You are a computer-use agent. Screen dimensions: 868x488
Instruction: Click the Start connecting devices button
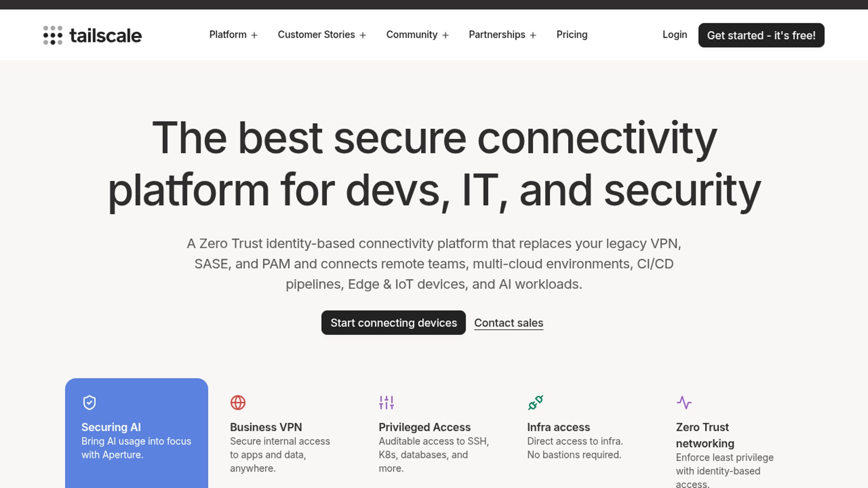(x=393, y=323)
